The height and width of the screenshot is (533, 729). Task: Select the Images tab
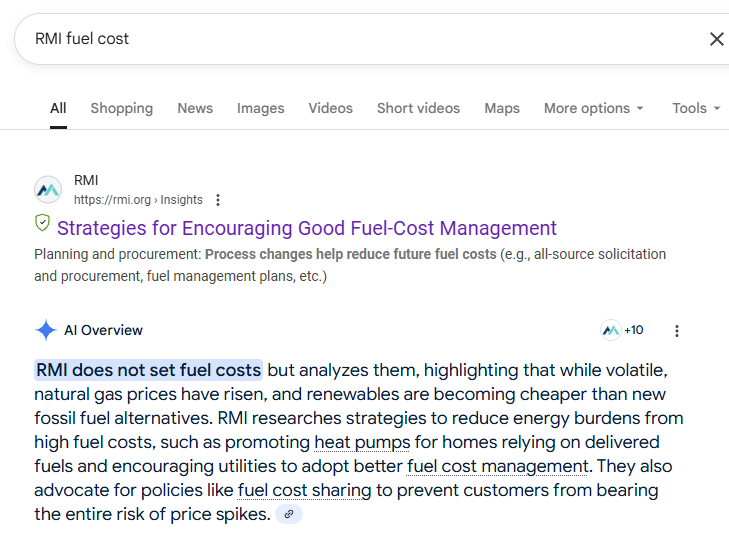[260, 108]
